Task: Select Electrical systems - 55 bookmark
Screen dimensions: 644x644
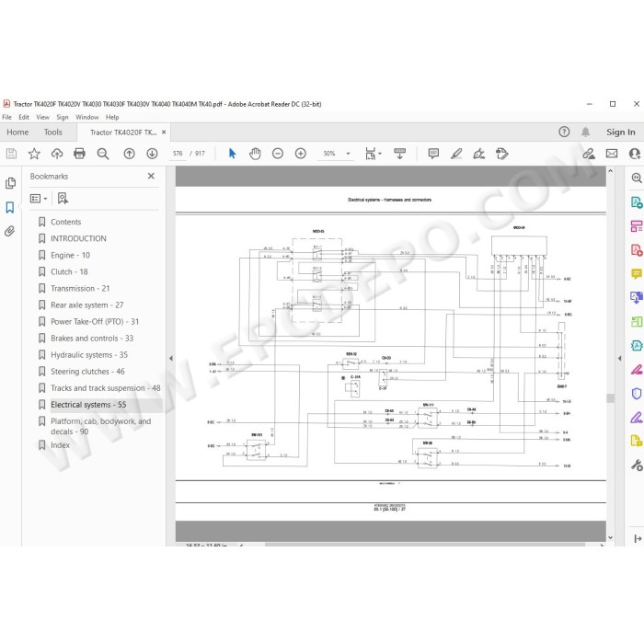Action: [88, 405]
